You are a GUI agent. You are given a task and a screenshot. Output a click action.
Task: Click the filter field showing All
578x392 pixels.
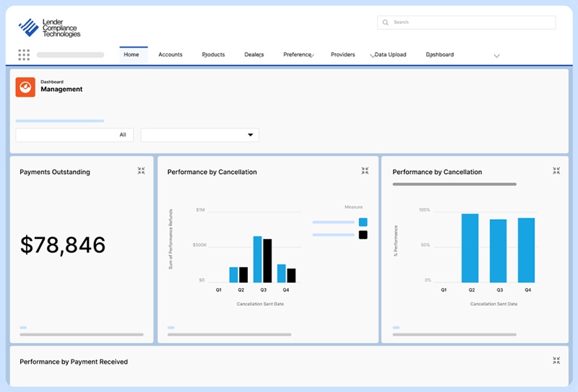74,135
